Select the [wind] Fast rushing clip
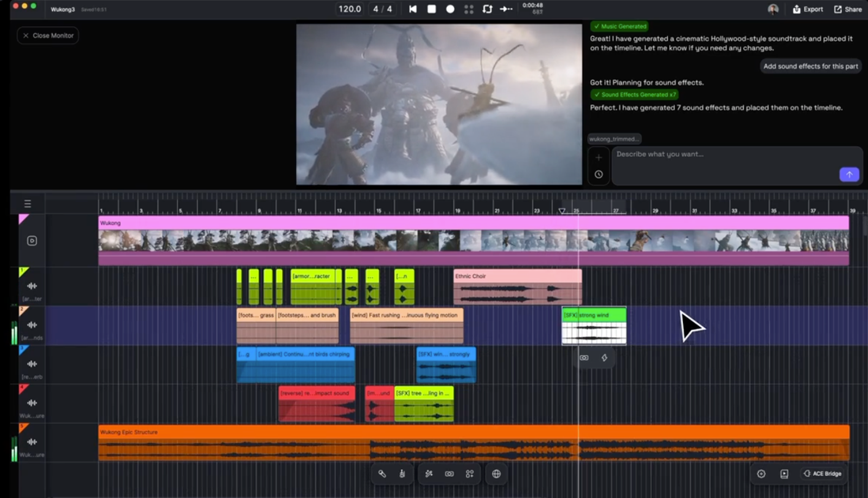 (407, 326)
